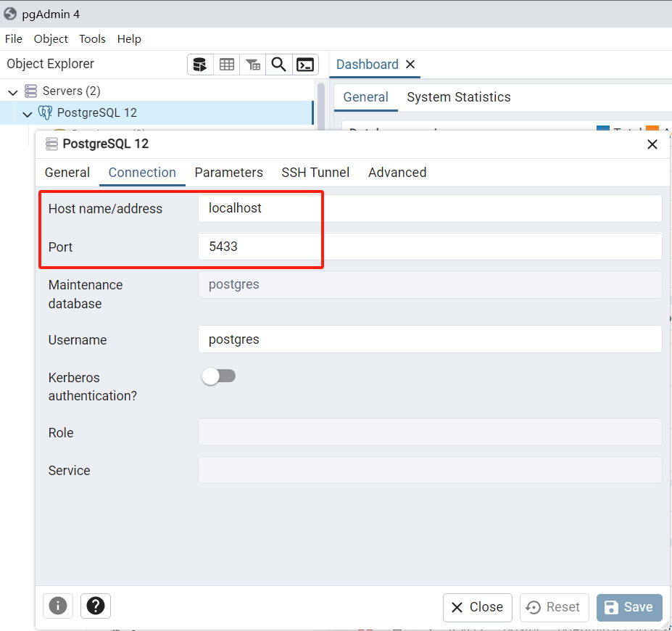The width and height of the screenshot is (672, 631).
Task: Launch the PSQL Tool terminal icon
Action: (x=306, y=65)
